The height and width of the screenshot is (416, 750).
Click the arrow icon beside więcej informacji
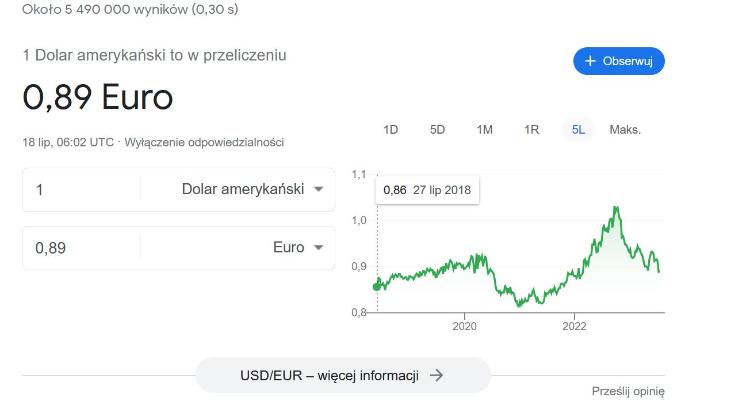click(x=436, y=375)
